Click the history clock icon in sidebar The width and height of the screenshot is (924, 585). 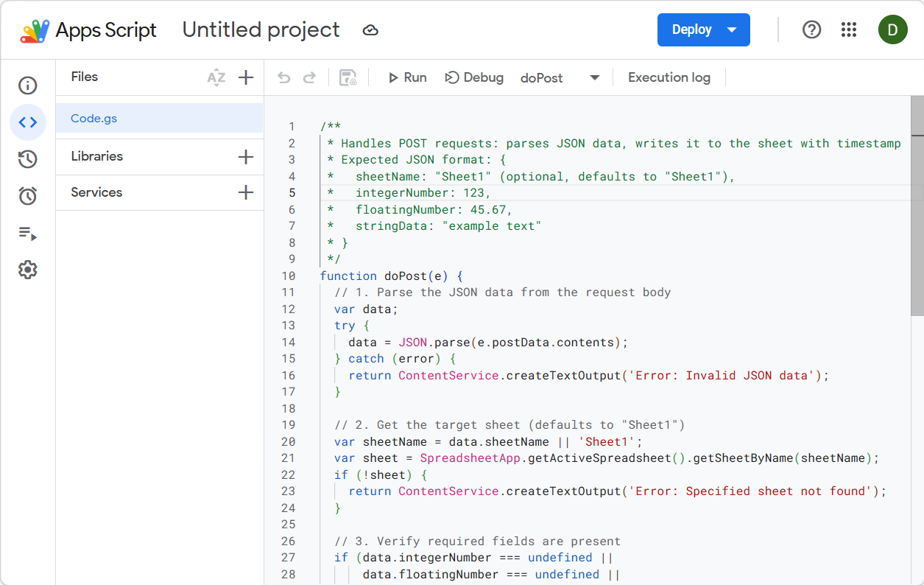28,159
